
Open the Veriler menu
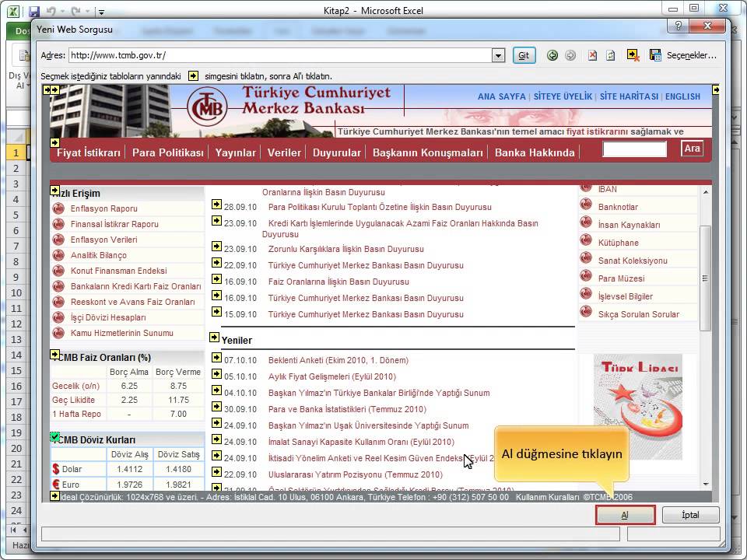coord(284,152)
